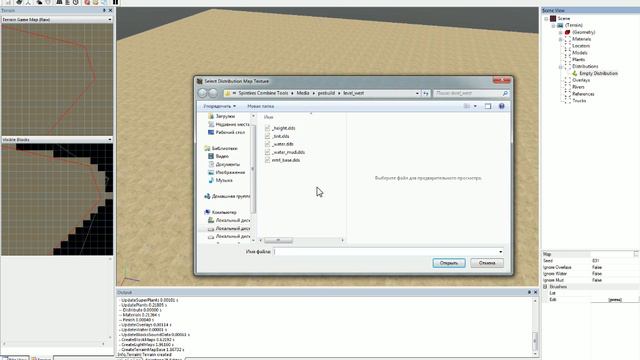
Task: Open the file name dropdown arrow
Action: coord(500,252)
